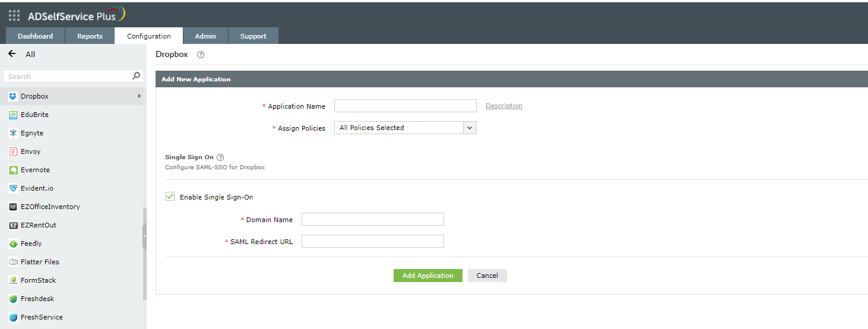Click the search magnifier icon
The height and width of the screenshot is (329, 868).
(x=137, y=76)
